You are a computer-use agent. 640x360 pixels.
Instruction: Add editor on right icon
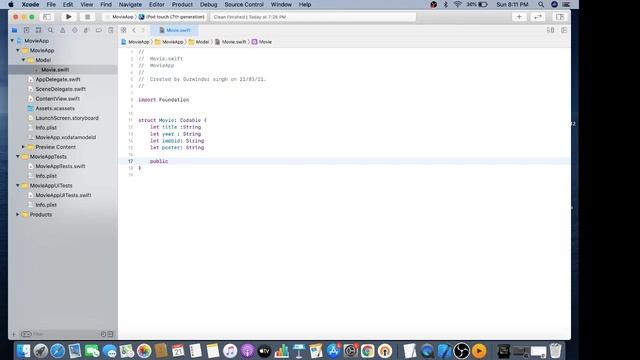[564, 30]
